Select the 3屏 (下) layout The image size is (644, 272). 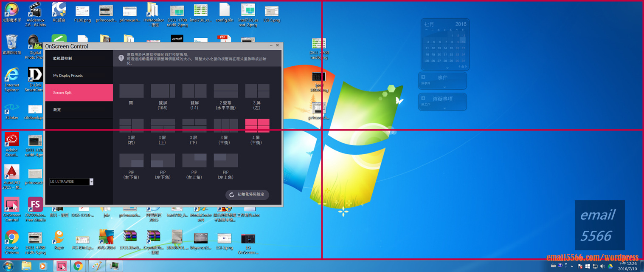click(x=194, y=126)
